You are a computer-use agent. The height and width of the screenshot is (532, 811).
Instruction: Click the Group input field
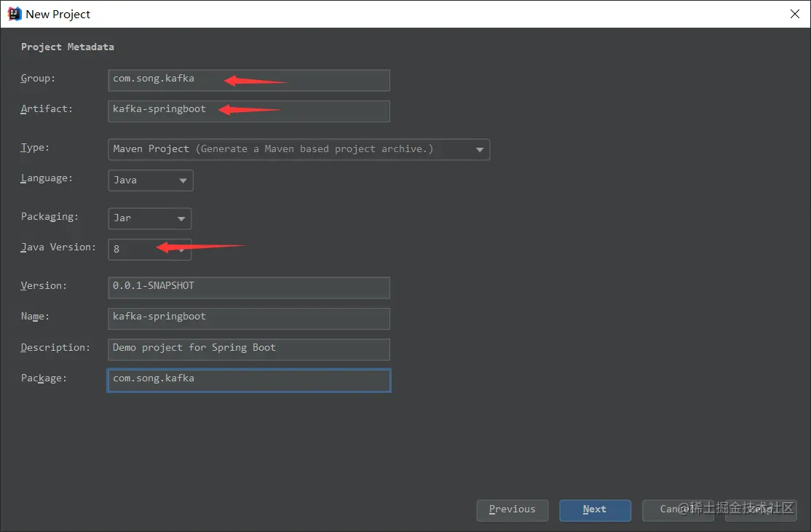tap(249, 80)
